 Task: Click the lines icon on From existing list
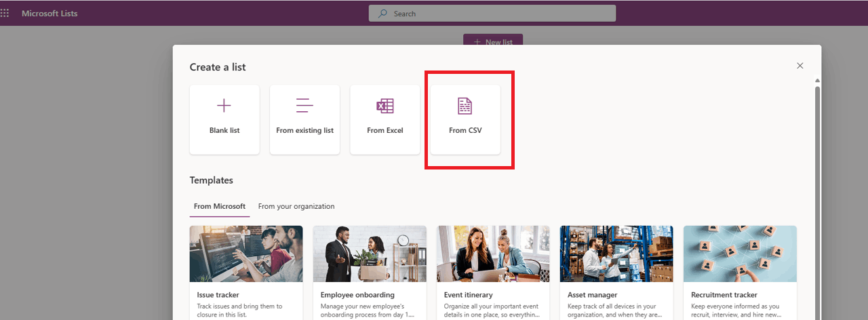tap(304, 105)
